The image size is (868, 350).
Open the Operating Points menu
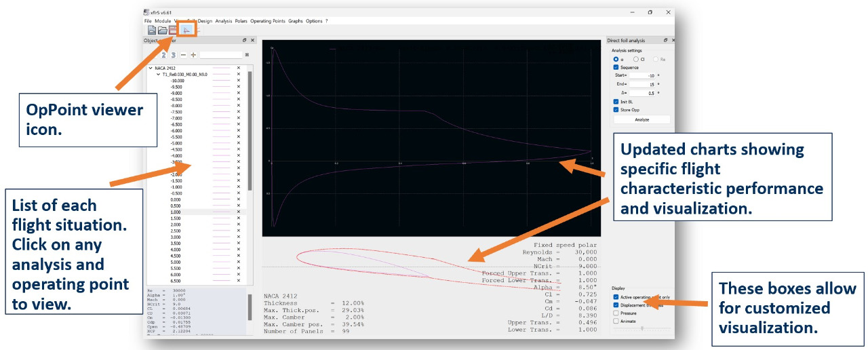pos(267,21)
